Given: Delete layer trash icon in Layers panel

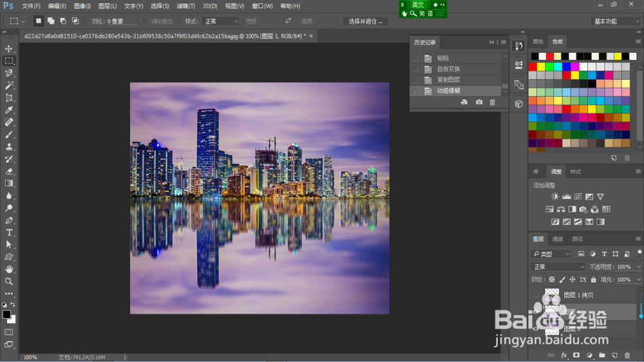Looking at the screenshot, I should pyautogui.click(x=627, y=355).
